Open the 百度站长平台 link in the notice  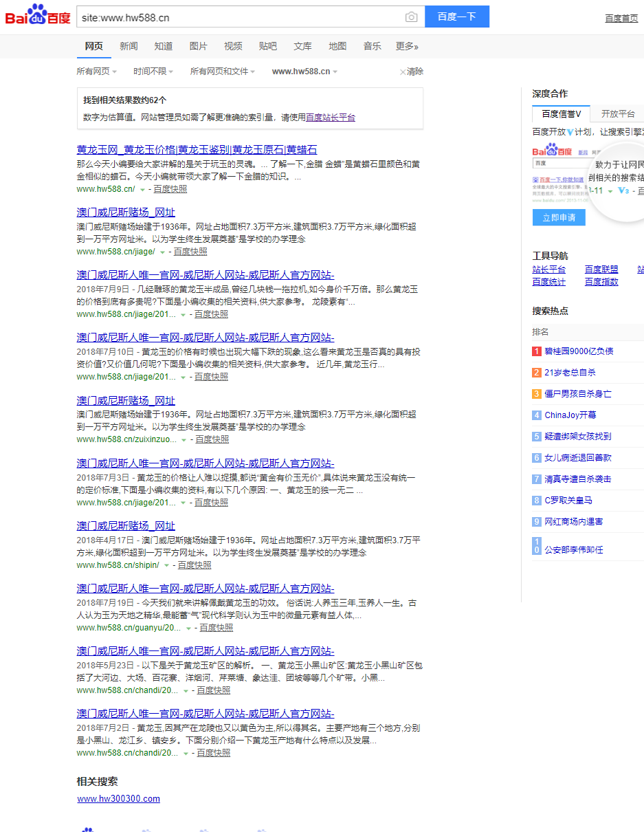331,118
